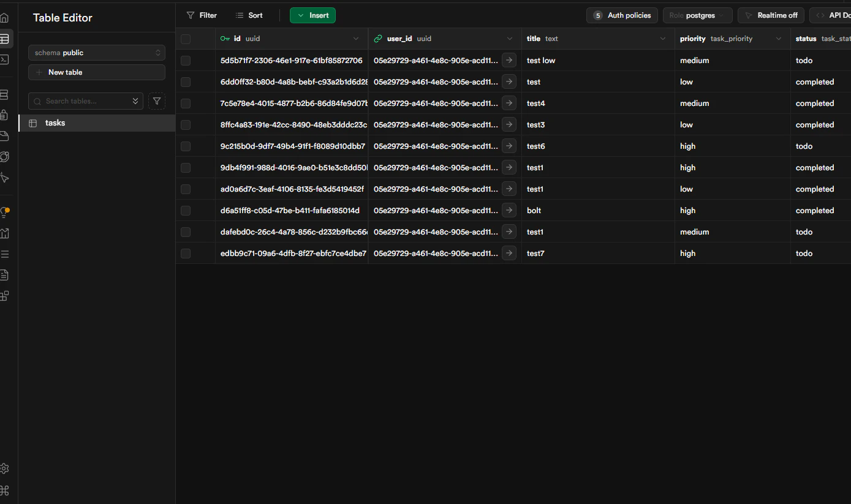The height and width of the screenshot is (504, 851).
Task: Tick checkbox for row 6dd0ff32
Action: click(x=186, y=82)
